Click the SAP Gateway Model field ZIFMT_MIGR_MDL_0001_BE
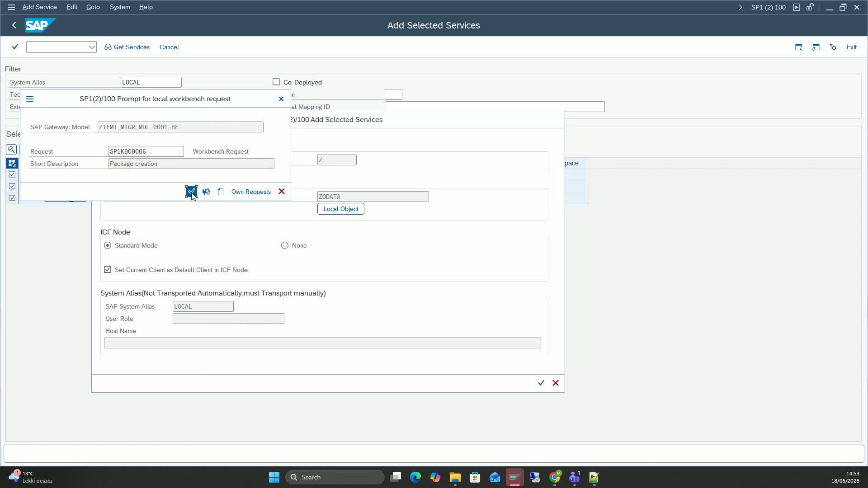868x488 pixels. click(180, 127)
